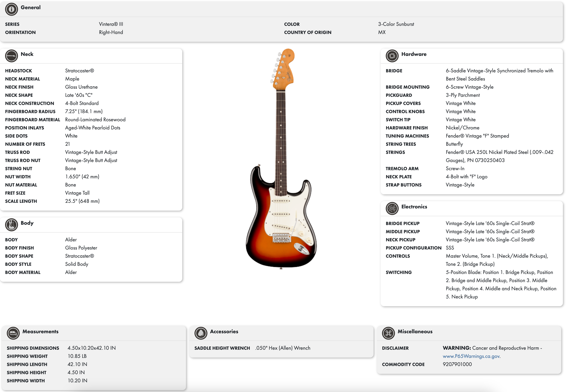This screenshot has width=567, height=392.
Task: Select the 'SSS' pickup configuration value
Action: 450,248
